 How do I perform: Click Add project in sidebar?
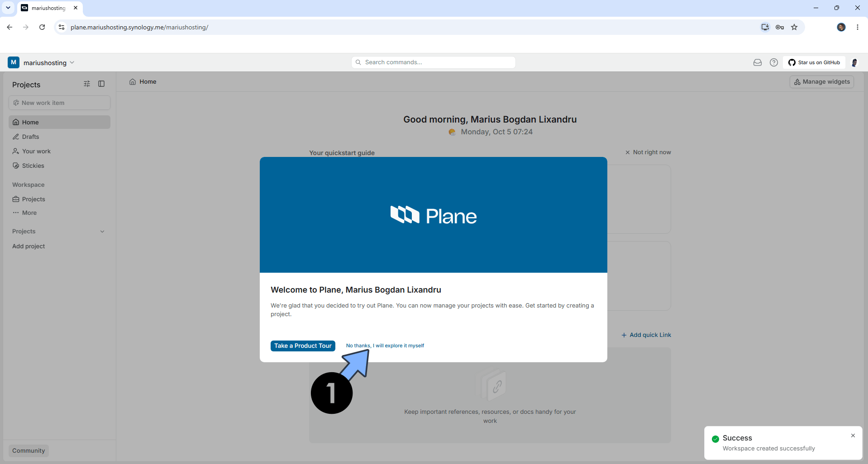click(x=29, y=246)
